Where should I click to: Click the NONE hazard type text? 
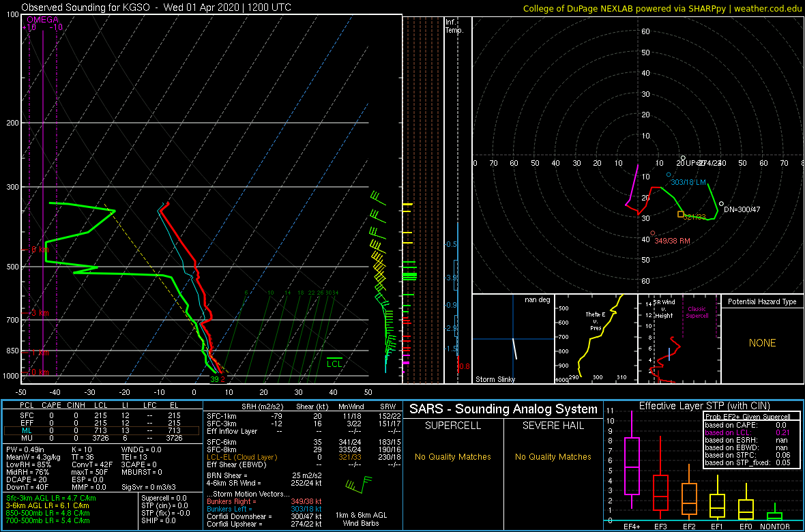click(x=762, y=343)
